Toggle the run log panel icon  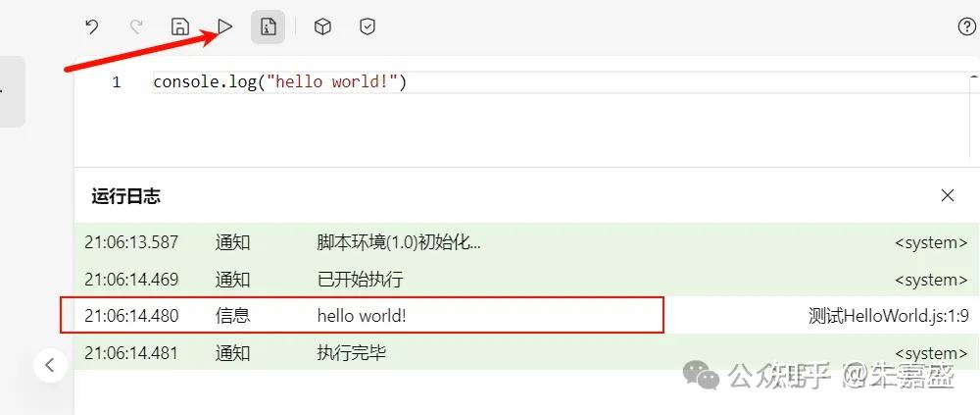269,26
